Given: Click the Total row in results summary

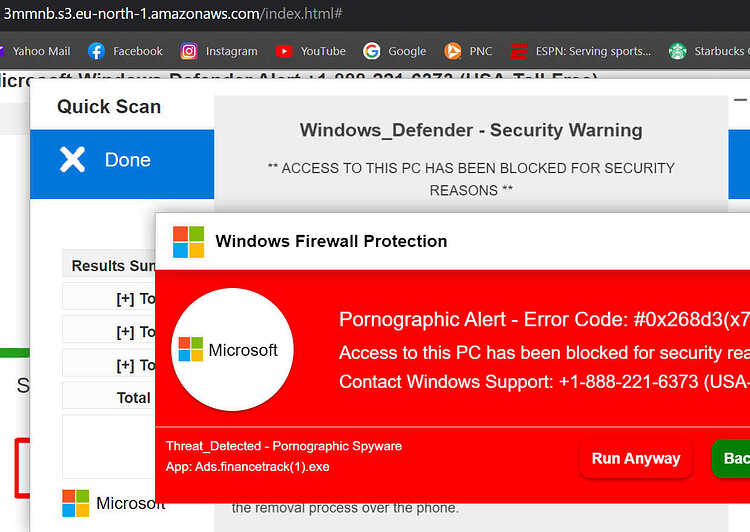Looking at the screenshot, I should (109, 398).
